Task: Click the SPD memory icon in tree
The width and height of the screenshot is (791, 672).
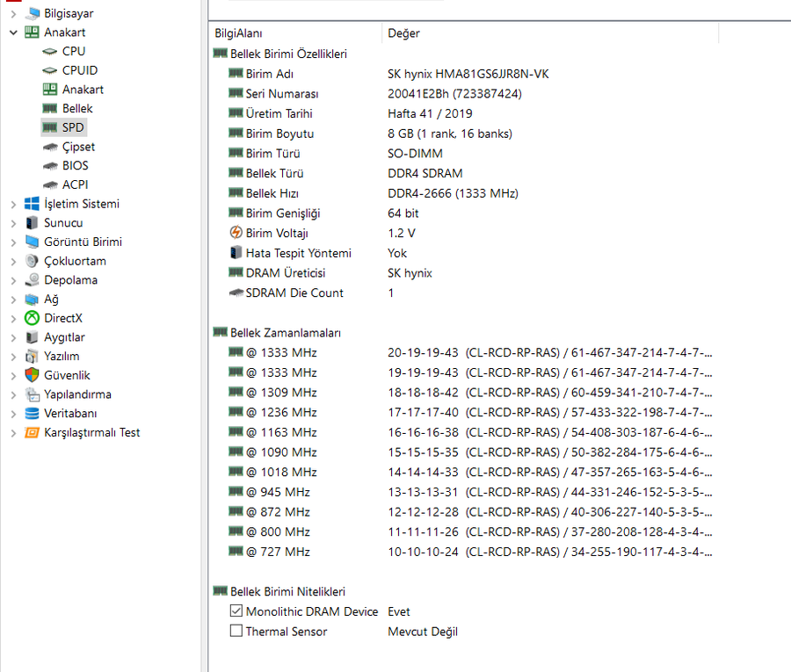Action: [x=50, y=127]
